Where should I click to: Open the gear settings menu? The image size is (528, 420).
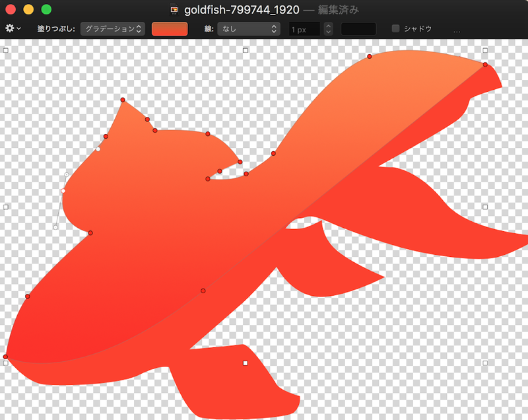(x=13, y=28)
